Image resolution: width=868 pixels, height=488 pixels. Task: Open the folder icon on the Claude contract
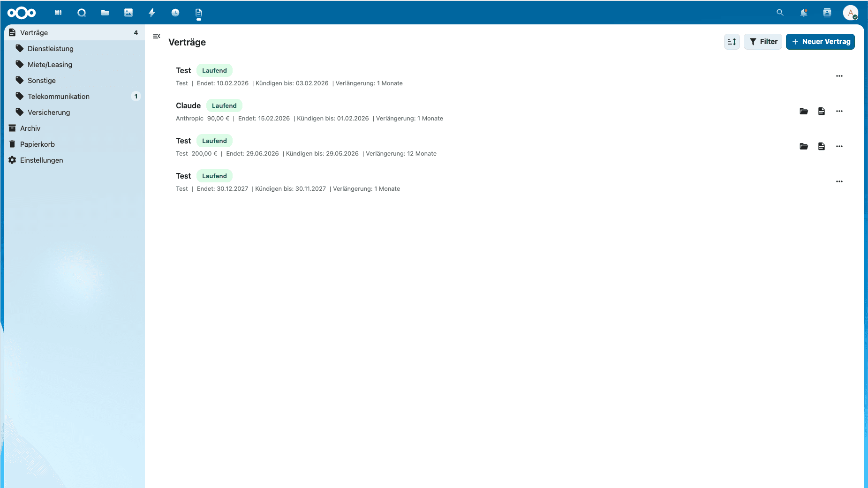pos(804,111)
